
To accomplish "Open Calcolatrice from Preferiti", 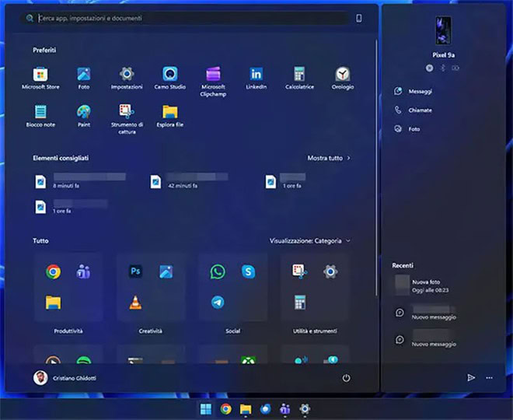I will point(299,79).
